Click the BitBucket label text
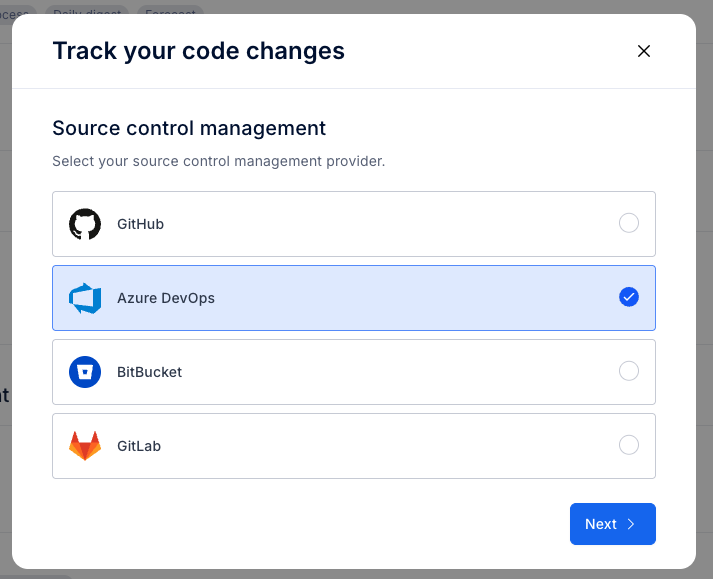Screen dimensions: 713x579 (150, 372)
